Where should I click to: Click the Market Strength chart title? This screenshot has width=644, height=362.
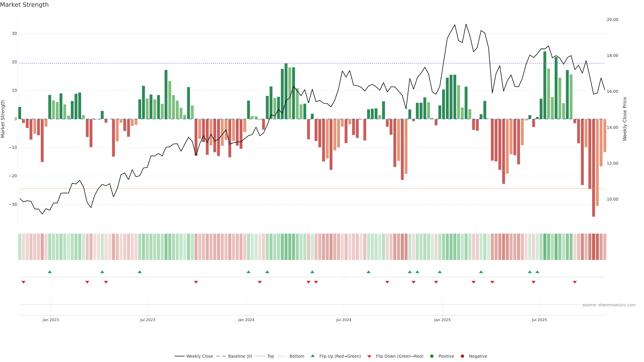click(24, 5)
